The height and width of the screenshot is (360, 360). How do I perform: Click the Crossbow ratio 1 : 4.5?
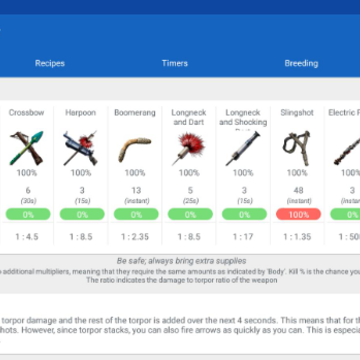27,237
